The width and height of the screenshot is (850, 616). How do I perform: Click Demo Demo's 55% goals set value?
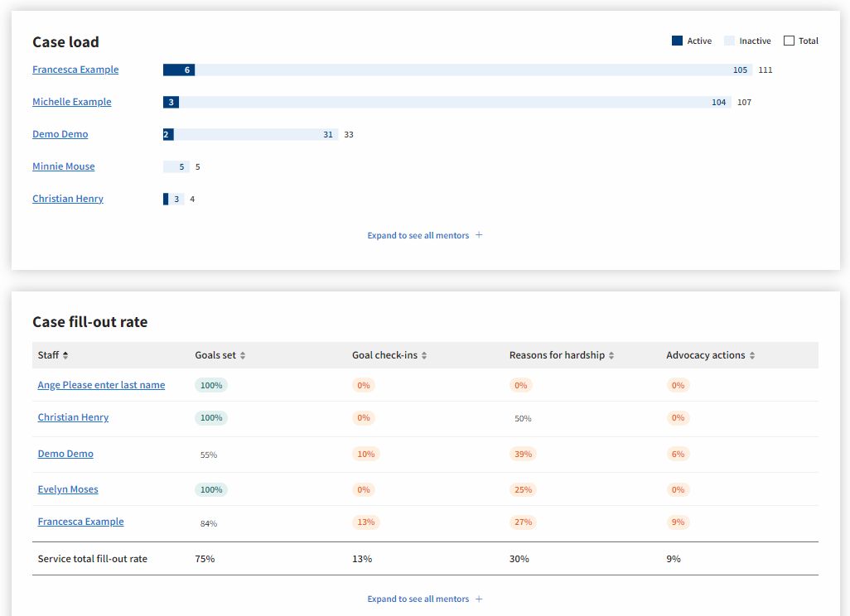click(209, 455)
